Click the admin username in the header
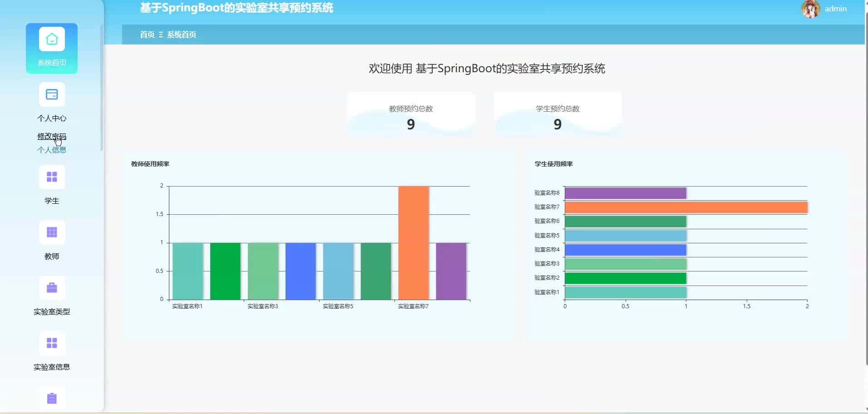This screenshot has height=414, width=868. tap(835, 9)
